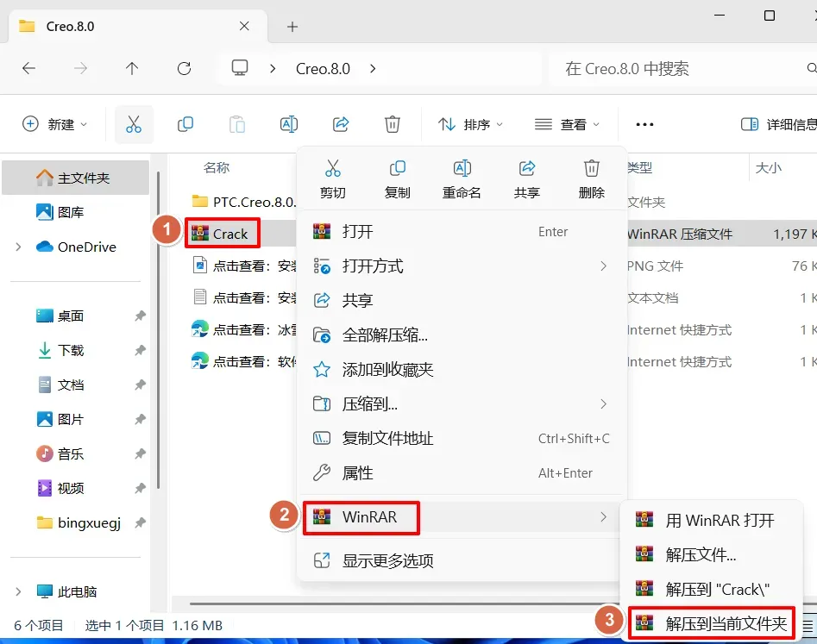Image resolution: width=817 pixels, height=644 pixels.
Task: Click 剪切 in the context menu
Action: (333, 179)
